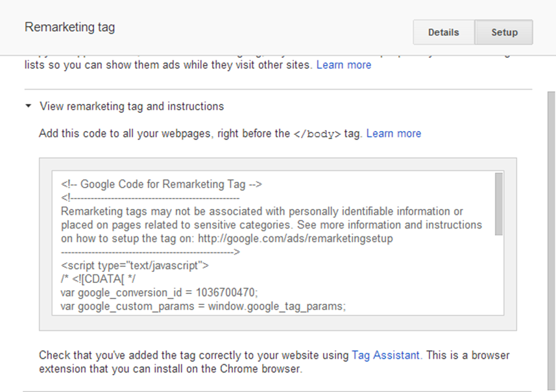The height and width of the screenshot is (392, 556).
Task: Click the script type="text/javascript" line
Action: [x=134, y=265]
